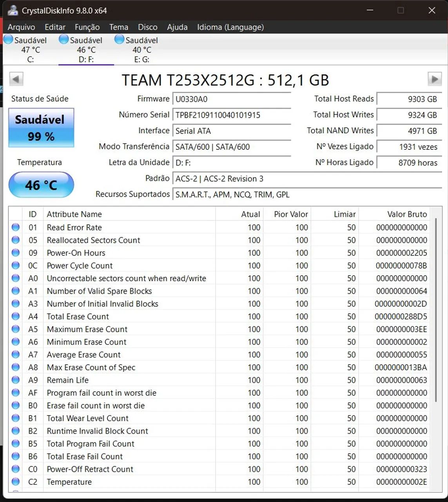Image resolution: width=448 pixels, height=502 pixels.
Task: Click status orb for Read Error Rate
Action: click(16, 227)
